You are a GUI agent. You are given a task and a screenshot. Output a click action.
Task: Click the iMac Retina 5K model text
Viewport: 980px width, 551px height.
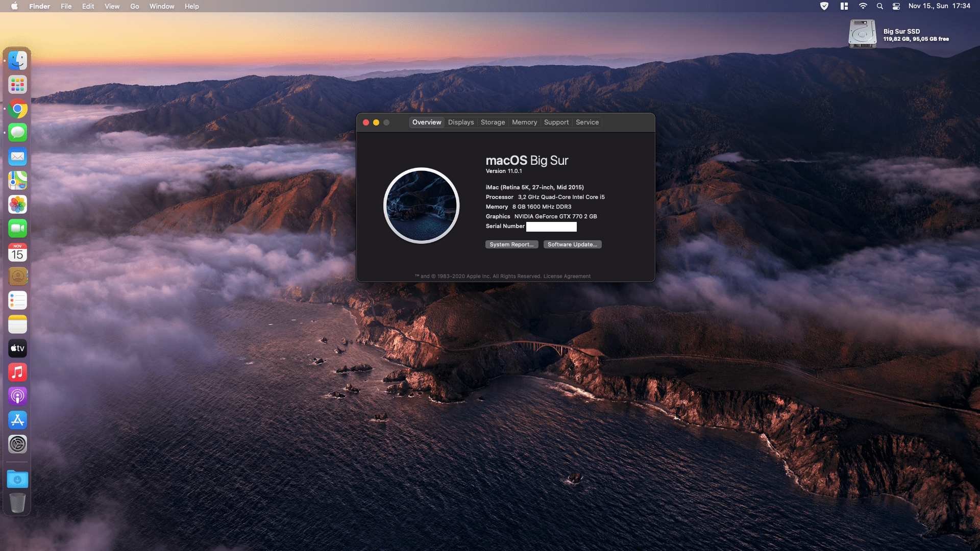click(x=534, y=187)
